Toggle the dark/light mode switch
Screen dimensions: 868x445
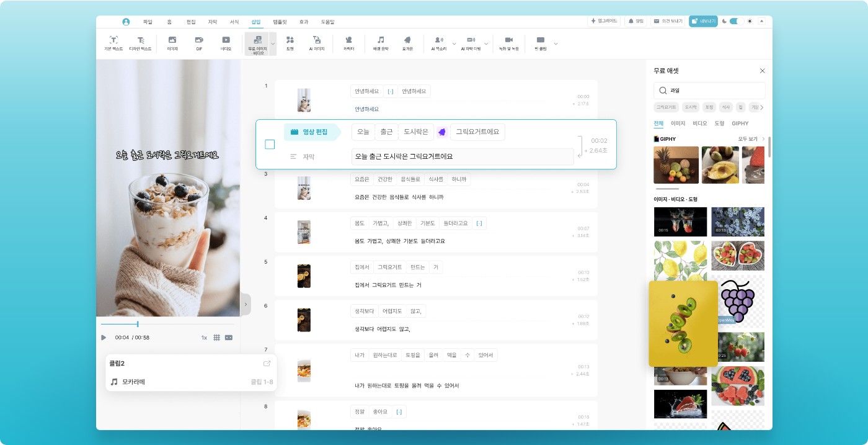(x=737, y=21)
